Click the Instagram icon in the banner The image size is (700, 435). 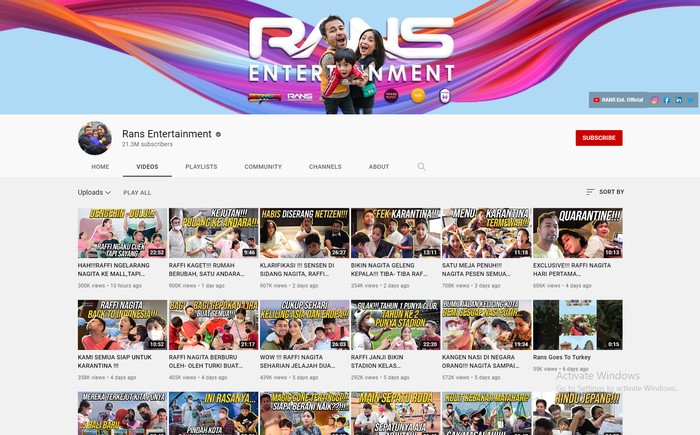coord(654,100)
